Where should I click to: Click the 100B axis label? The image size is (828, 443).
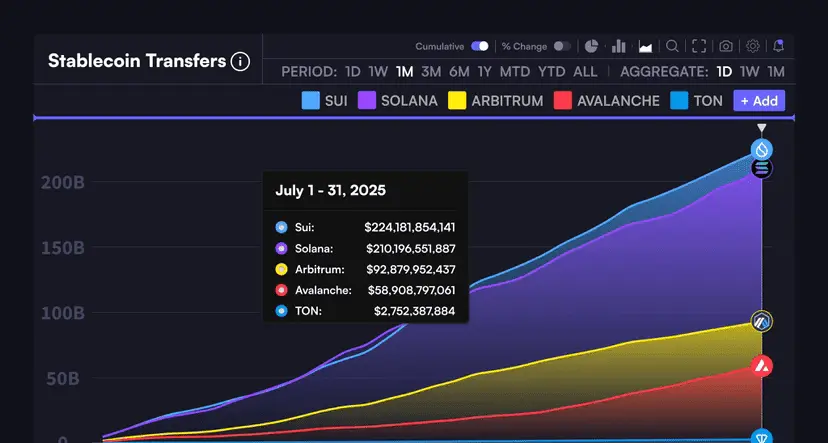(x=63, y=313)
